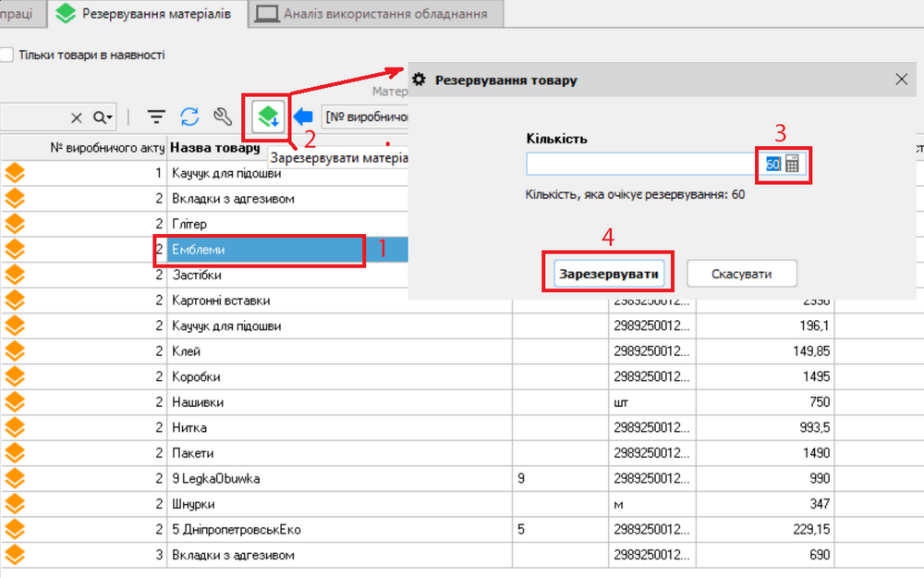Click the wrench settings icon

pos(222,117)
